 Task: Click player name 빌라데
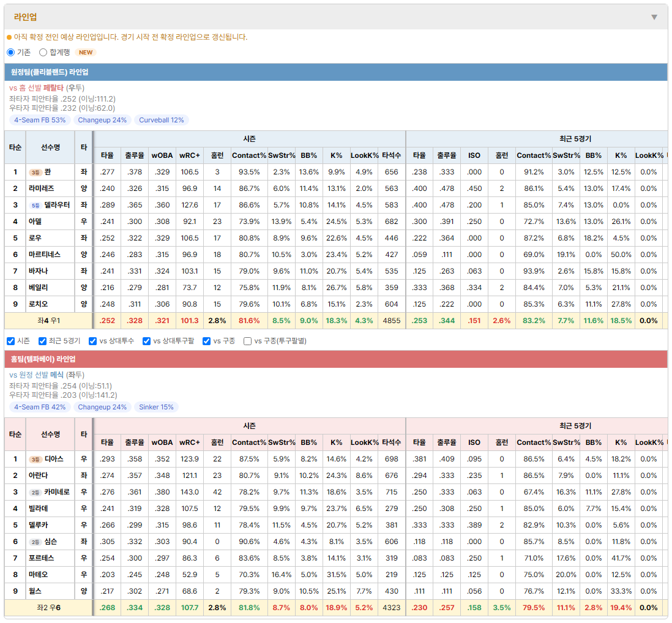click(38, 509)
